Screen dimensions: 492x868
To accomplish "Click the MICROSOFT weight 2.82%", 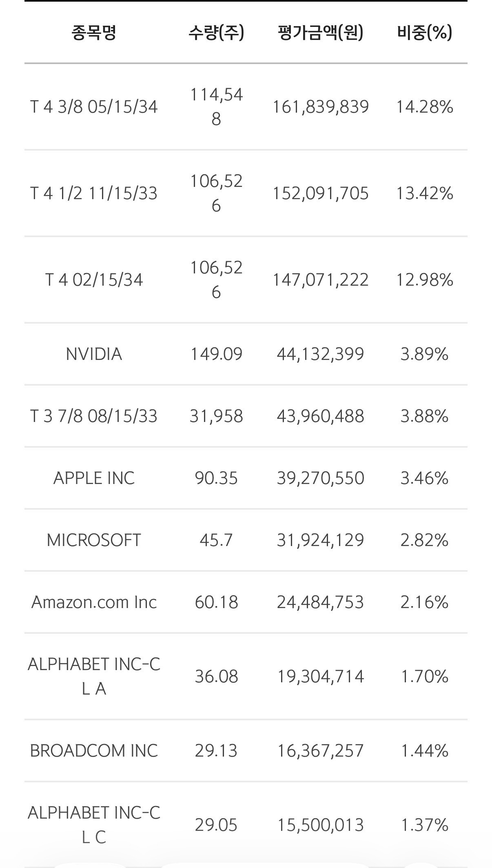I will (425, 540).
